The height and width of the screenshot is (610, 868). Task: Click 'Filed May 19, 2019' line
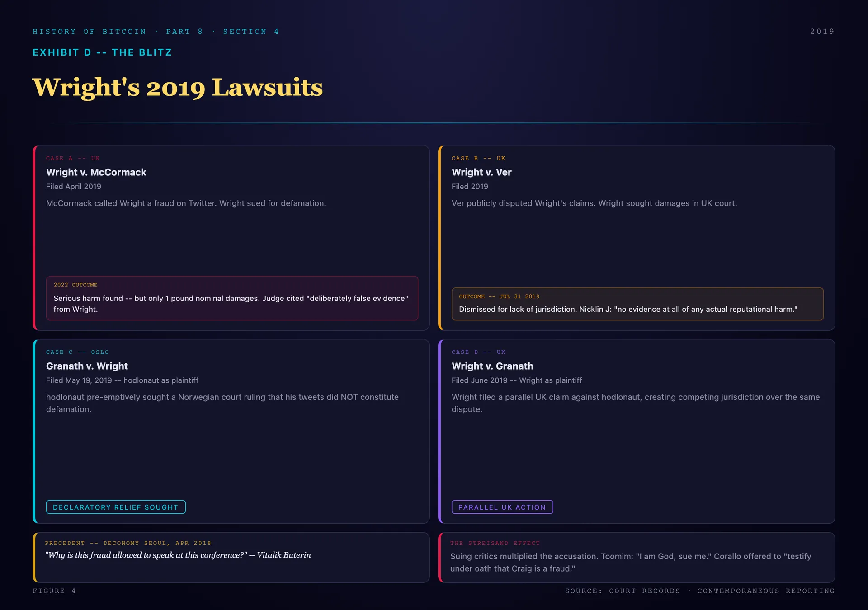(122, 380)
